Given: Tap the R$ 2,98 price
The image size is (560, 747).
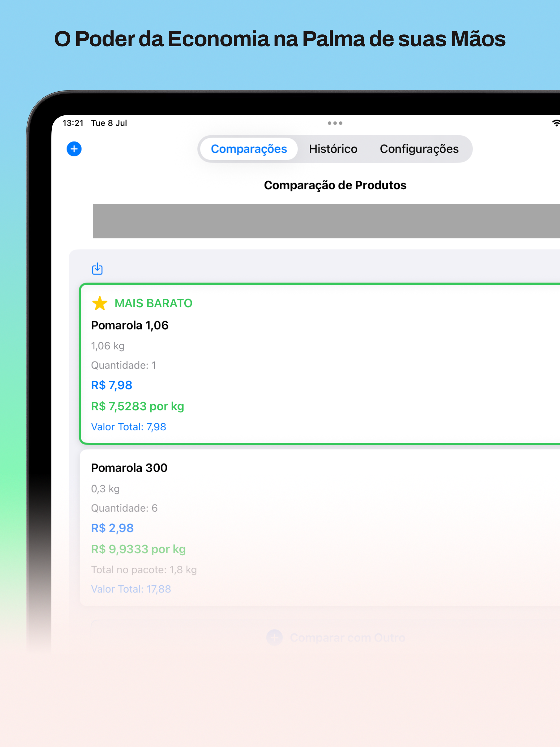Looking at the screenshot, I should pos(112,528).
